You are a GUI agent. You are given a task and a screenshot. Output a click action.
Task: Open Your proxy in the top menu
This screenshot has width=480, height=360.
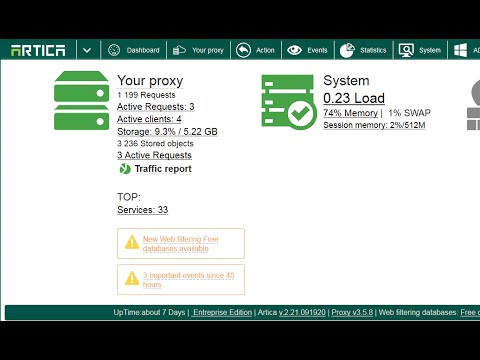pyautogui.click(x=208, y=50)
